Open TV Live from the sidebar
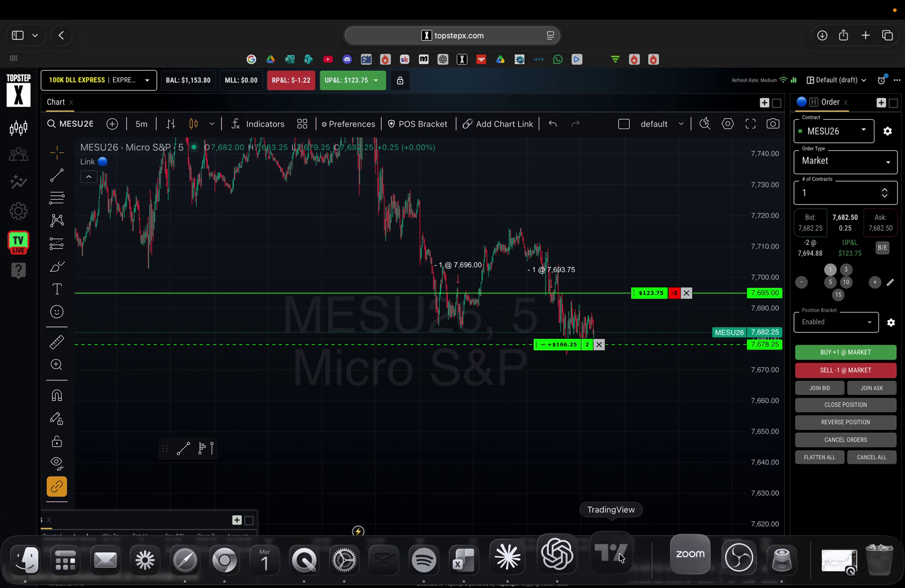905x588 pixels. (19, 242)
